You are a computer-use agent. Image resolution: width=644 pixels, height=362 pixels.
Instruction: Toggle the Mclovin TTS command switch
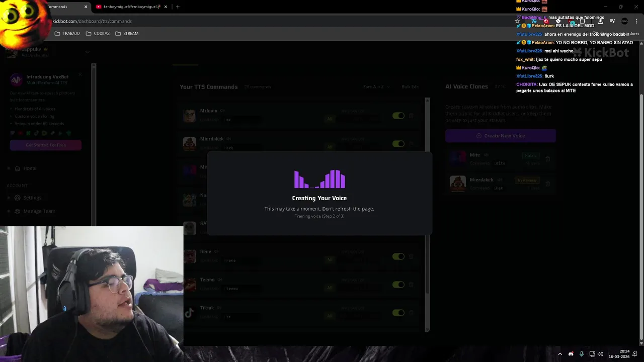tap(398, 116)
